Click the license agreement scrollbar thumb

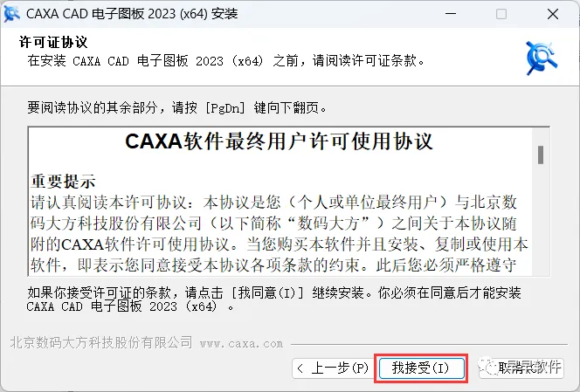click(541, 155)
